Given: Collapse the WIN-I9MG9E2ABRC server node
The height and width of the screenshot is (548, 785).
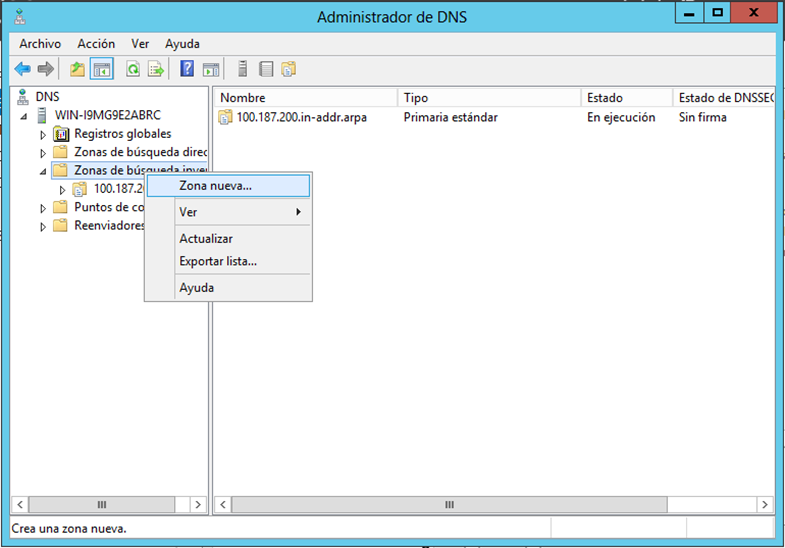Looking at the screenshot, I should (25, 116).
